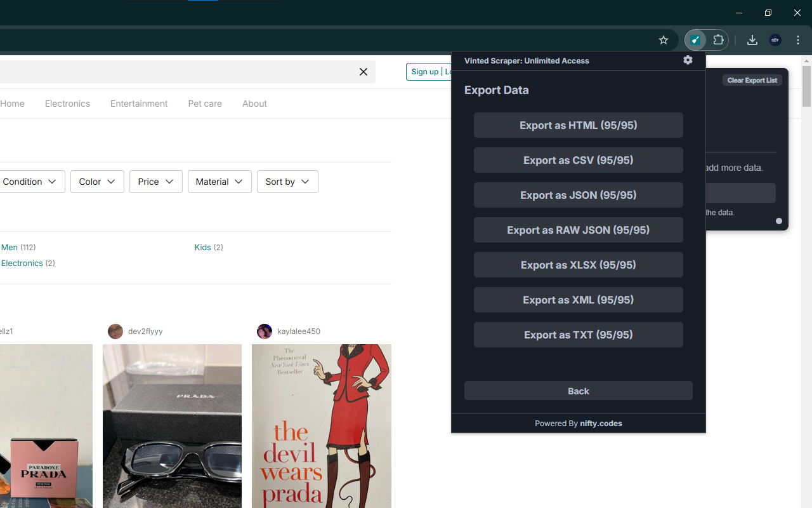Expand the Material filter dropdown
The width and height of the screenshot is (812, 508).
[219, 182]
